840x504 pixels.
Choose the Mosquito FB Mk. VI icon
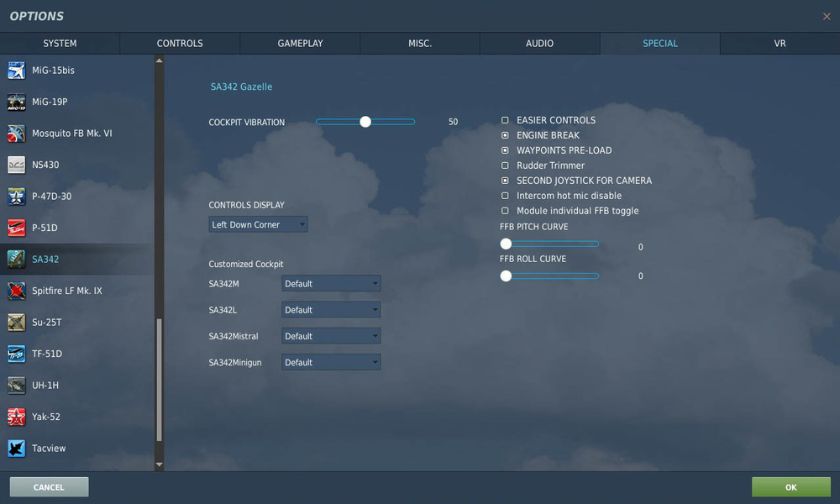click(x=16, y=134)
